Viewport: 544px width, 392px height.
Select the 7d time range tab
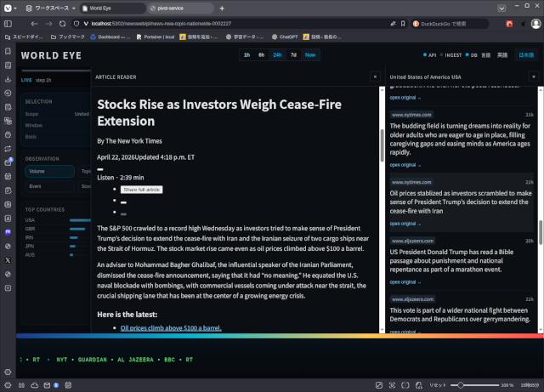pyautogui.click(x=293, y=55)
